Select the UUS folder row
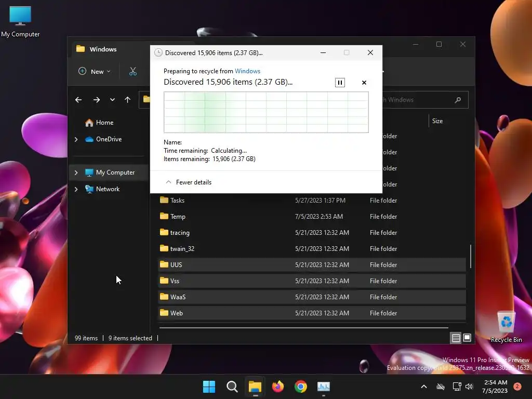This screenshot has height=399, width=532. point(312,264)
